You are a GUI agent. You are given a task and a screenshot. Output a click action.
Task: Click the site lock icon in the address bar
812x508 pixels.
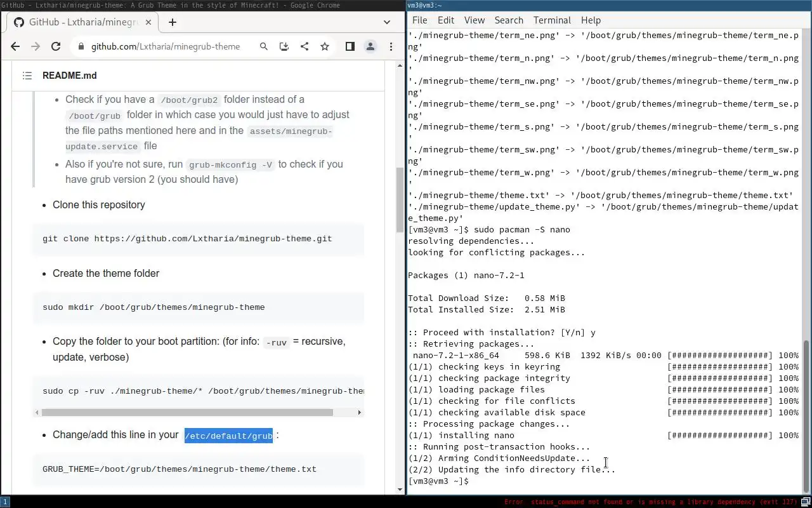[81, 46]
